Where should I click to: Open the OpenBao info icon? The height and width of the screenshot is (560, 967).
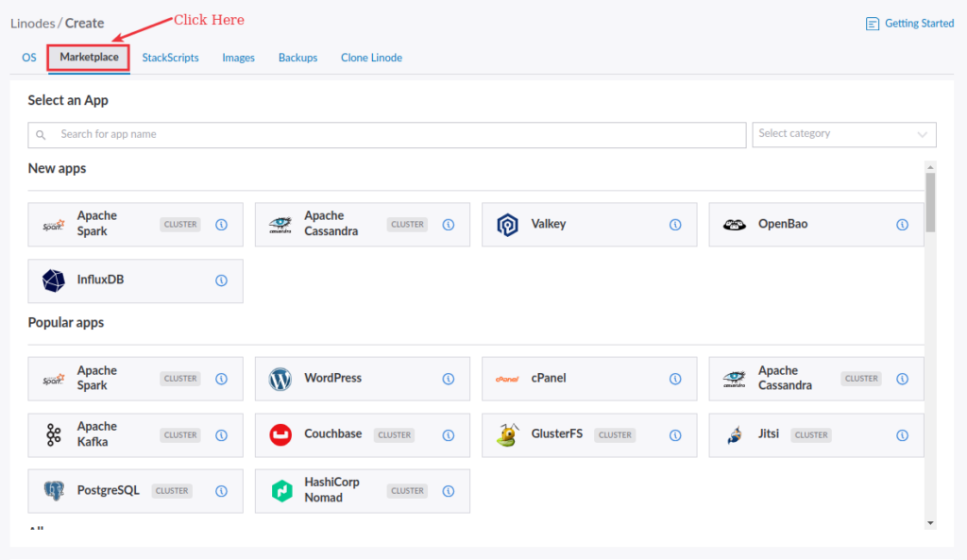click(902, 225)
